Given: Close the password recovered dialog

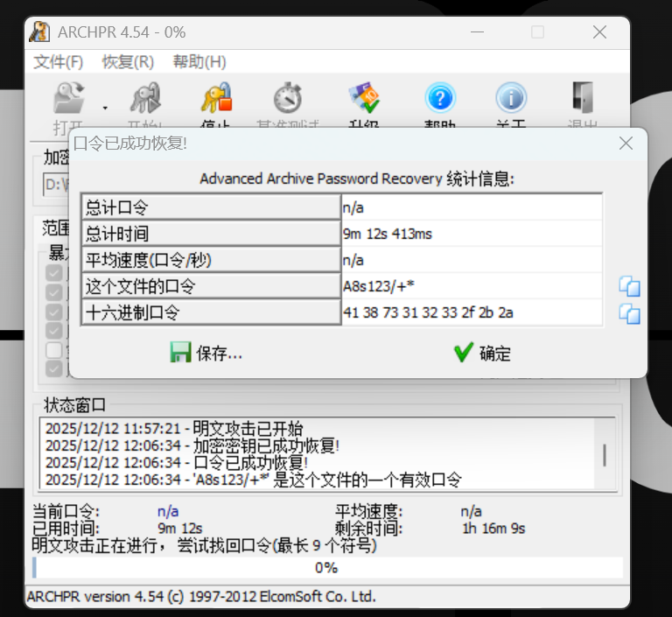Looking at the screenshot, I should (x=626, y=144).
